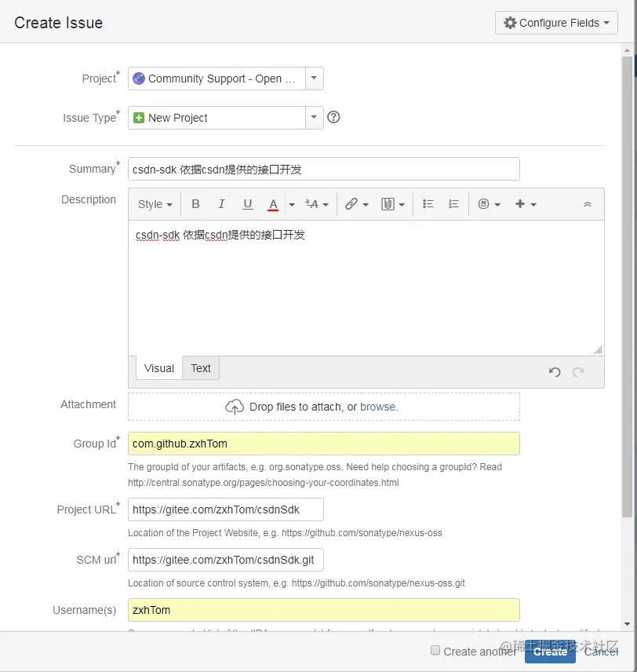Click the Username(s) input field

[x=324, y=610]
